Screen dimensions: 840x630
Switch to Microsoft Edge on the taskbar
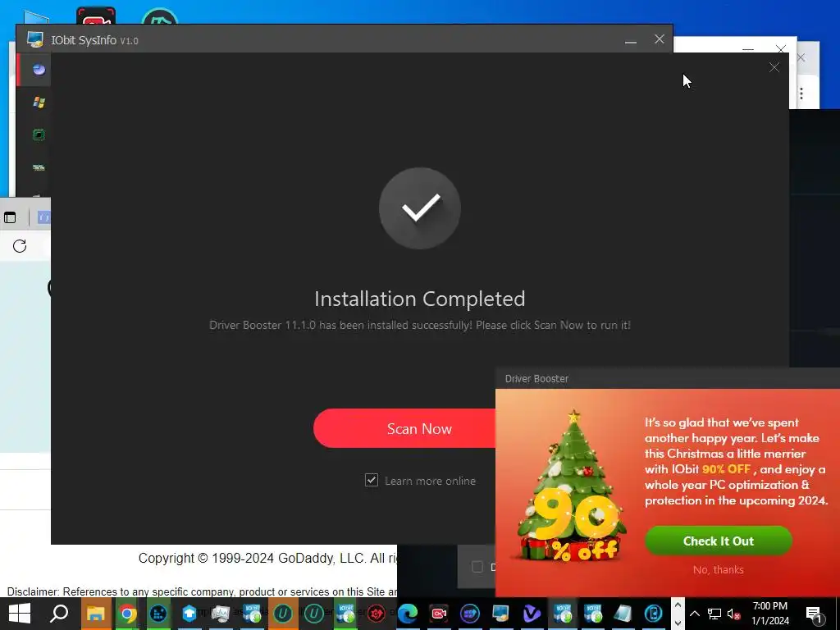408,614
